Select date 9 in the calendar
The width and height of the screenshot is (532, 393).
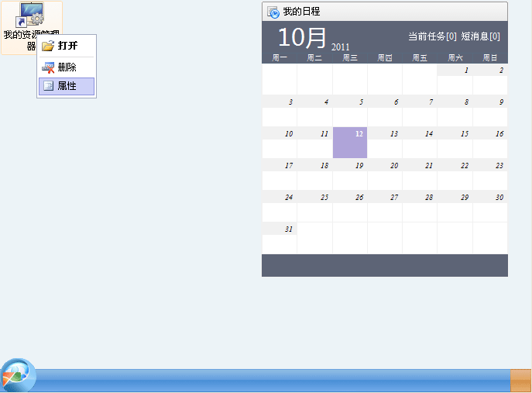pyautogui.click(x=490, y=111)
